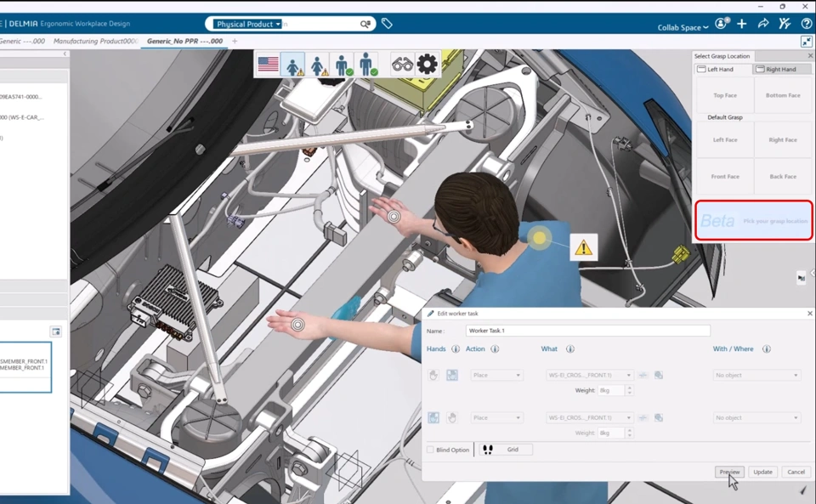Click the Worker Task.1 name field
The image size is (816, 504).
[587, 331]
